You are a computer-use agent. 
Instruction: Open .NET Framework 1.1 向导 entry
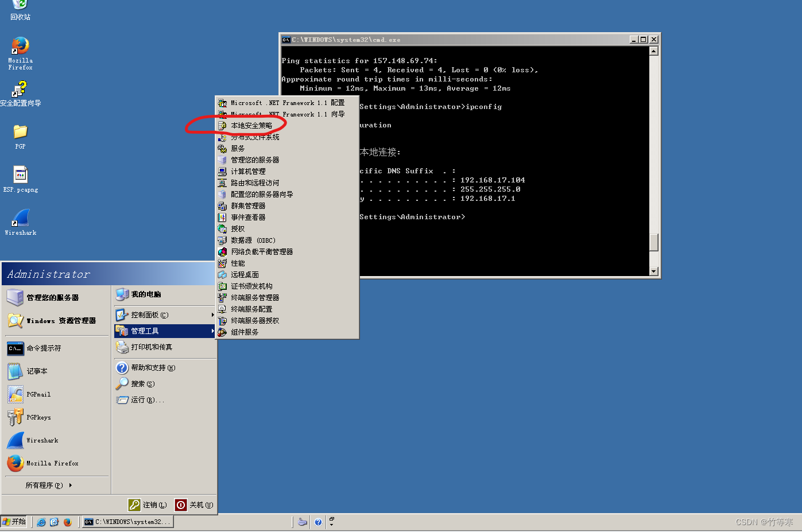pyautogui.click(x=287, y=114)
